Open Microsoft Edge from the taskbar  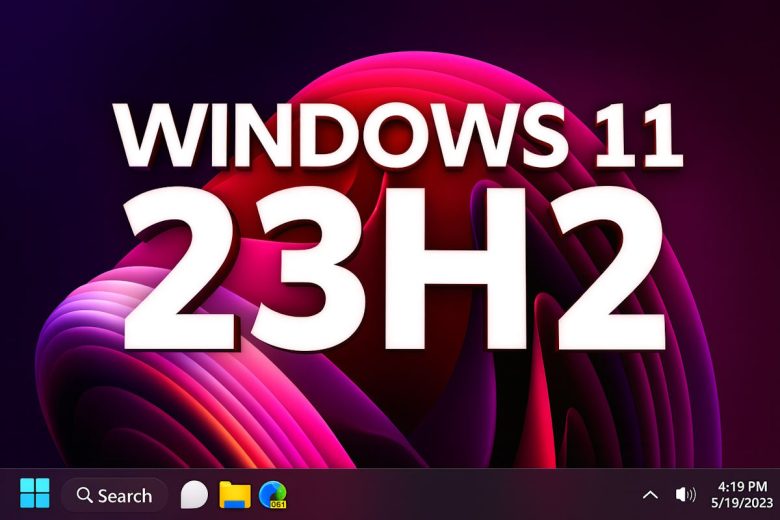pyautogui.click(x=272, y=494)
